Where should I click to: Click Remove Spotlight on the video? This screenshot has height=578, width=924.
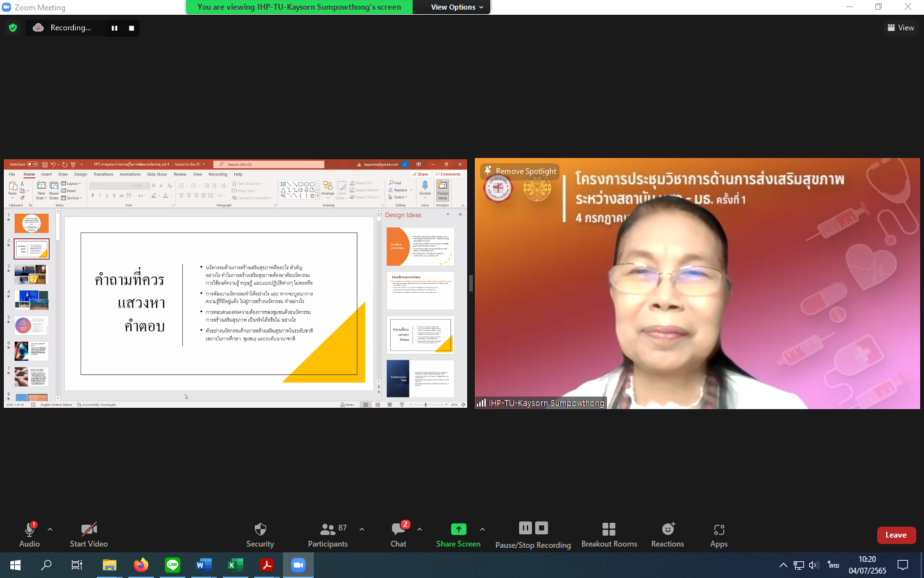click(x=520, y=171)
